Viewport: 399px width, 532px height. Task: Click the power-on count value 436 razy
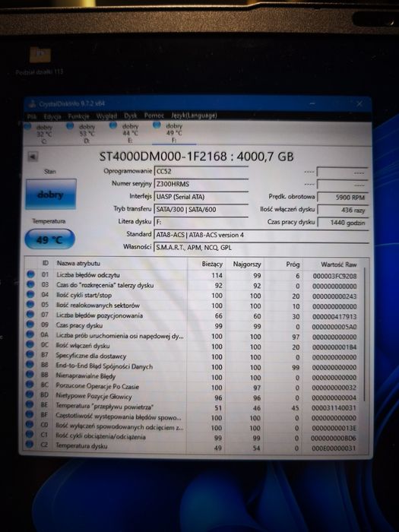click(x=343, y=210)
